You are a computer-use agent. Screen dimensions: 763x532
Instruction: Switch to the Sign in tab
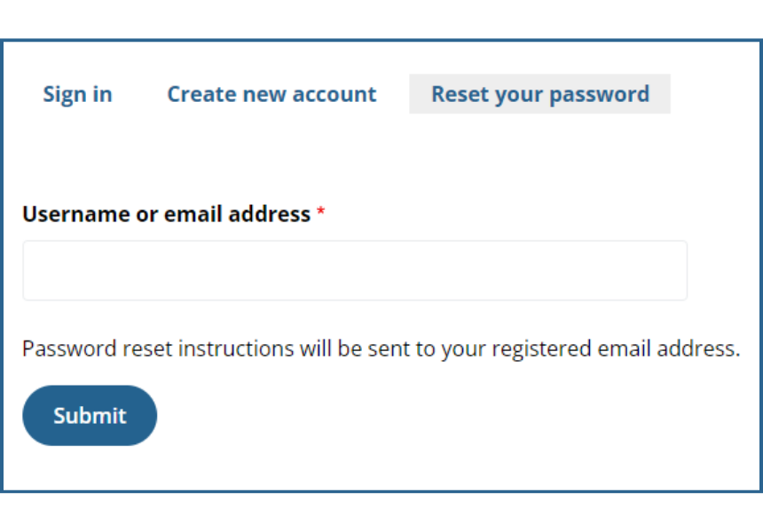77,94
